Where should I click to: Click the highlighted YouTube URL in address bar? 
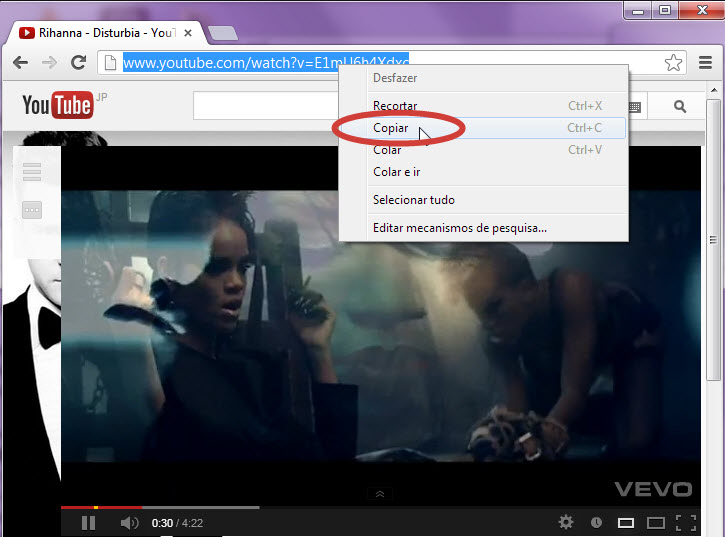266,62
